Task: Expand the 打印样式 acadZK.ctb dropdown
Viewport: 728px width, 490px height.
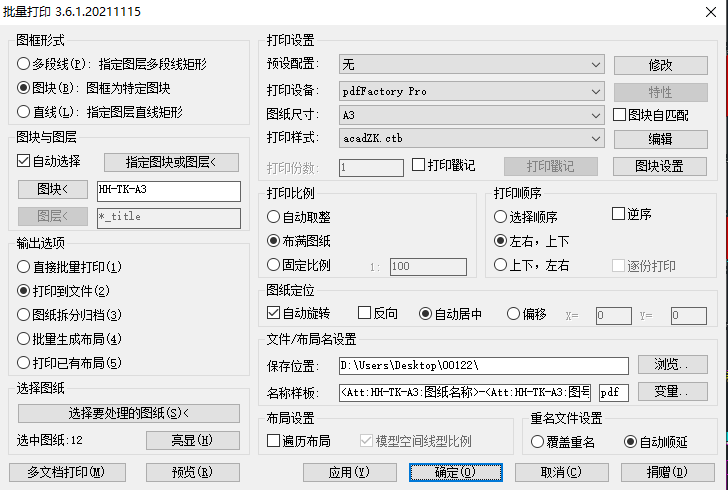Action: tap(471, 138)
